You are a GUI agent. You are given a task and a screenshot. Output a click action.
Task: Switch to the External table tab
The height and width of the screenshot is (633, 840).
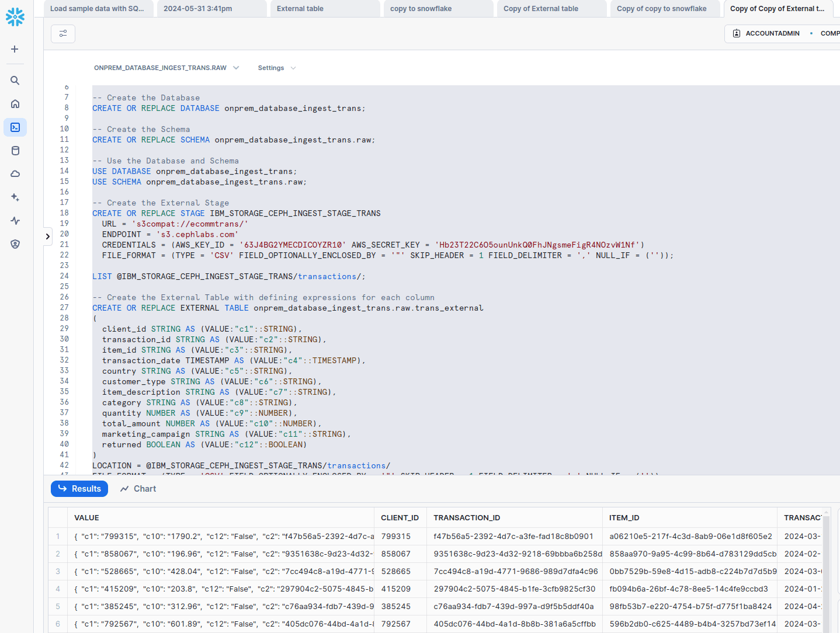coord(324,9)
